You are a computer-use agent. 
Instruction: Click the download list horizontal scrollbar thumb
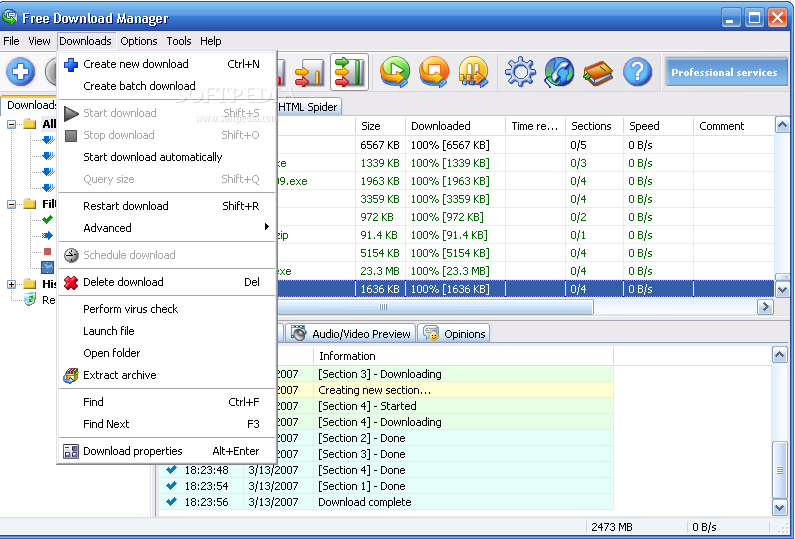tap(435, 307)
